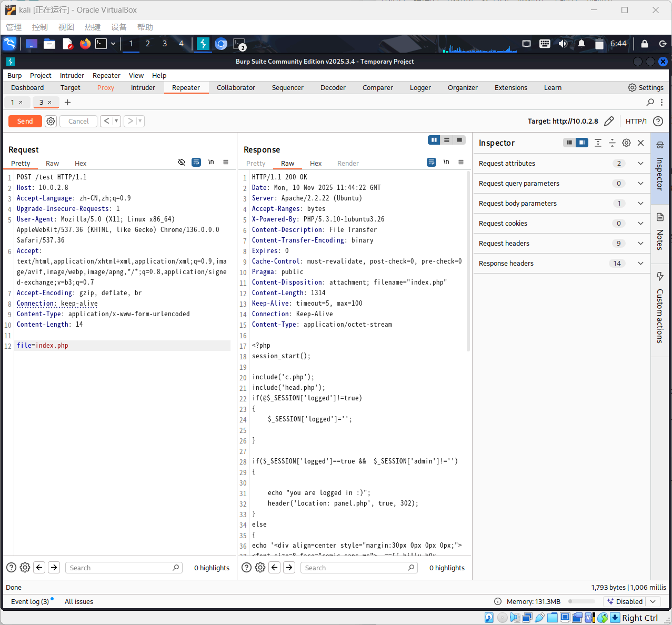
Task: Close the Inspector panel
Action: click(x=640, y=143)
